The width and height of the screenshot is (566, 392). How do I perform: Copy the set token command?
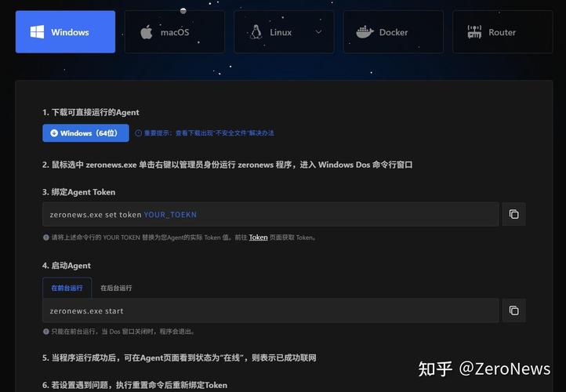513,214
